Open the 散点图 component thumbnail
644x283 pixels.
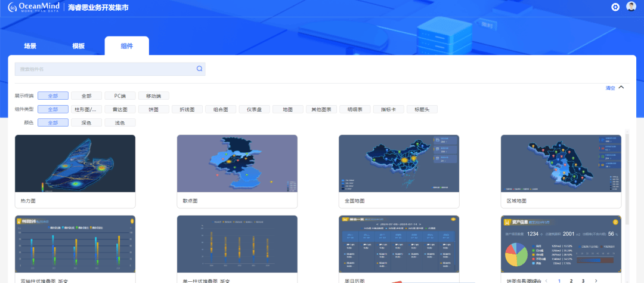(x=237, y=164)
